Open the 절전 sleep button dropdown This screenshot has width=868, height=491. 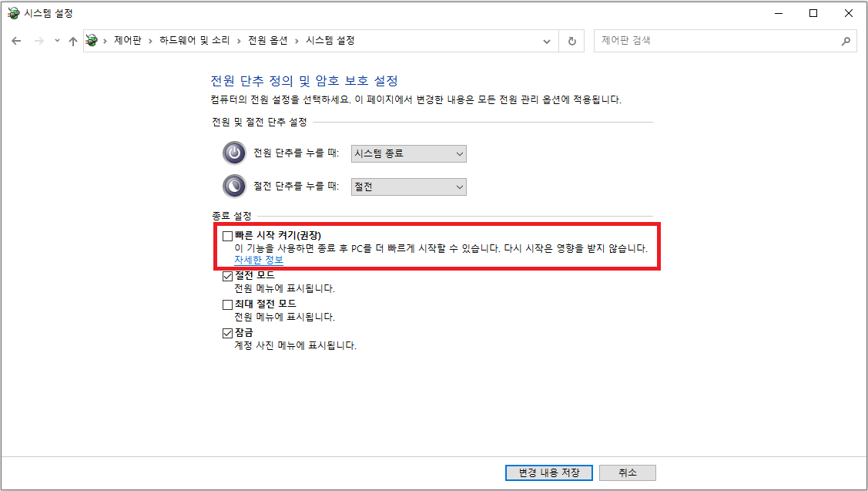408,187
